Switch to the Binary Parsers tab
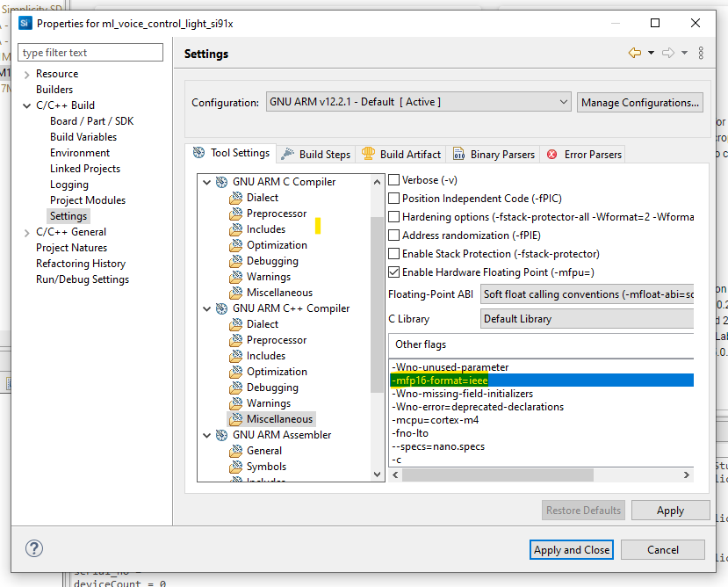Viewport: 728px width, 587px height. tap(494, 152)
